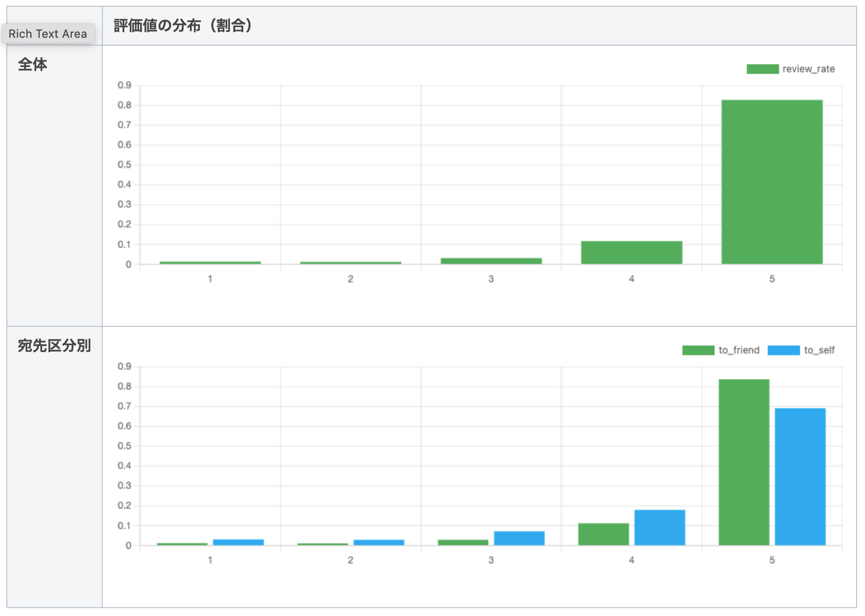Click the green to_friend bar for rating 5
865x616 pixels.
tap(744, 462)
